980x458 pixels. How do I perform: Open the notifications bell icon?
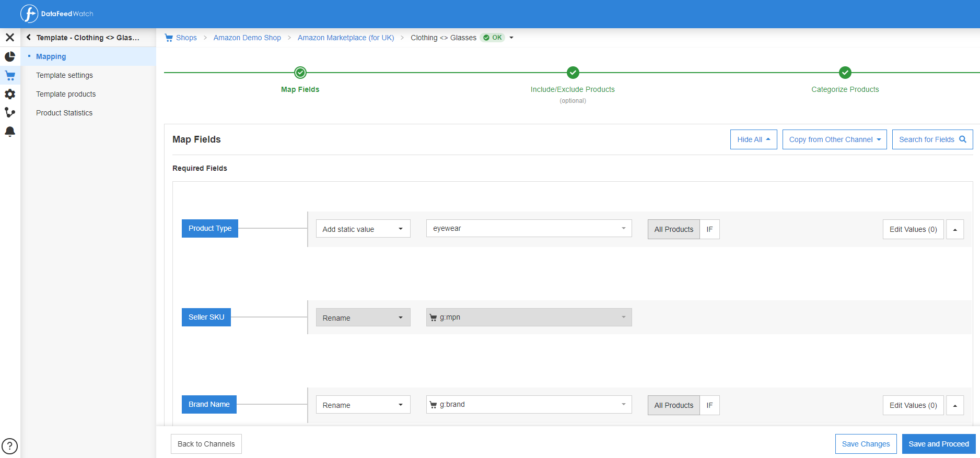[10, 132]
